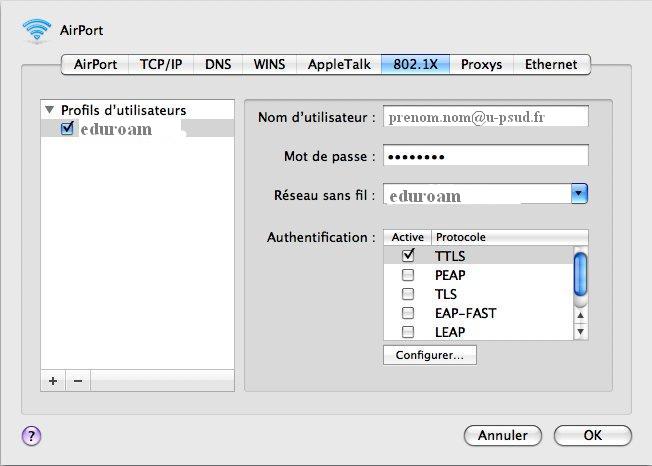Image resolution: width=652 pixels, height=466 pixels.
Task: Select the eduroam profile row
Action: 138,128
